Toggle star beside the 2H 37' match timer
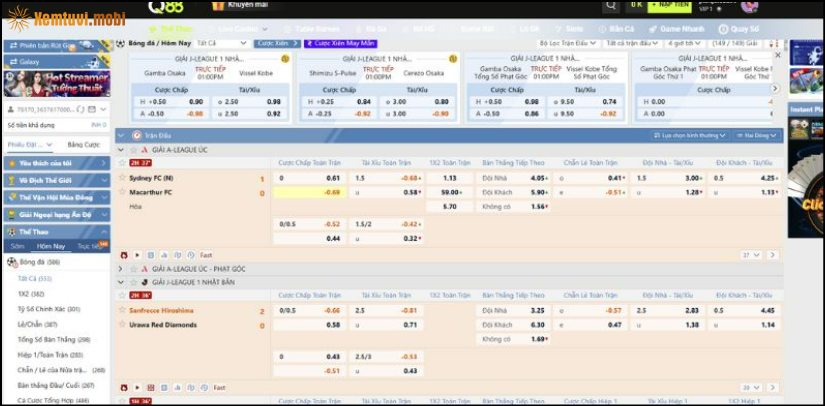 [x=122, y=163]
